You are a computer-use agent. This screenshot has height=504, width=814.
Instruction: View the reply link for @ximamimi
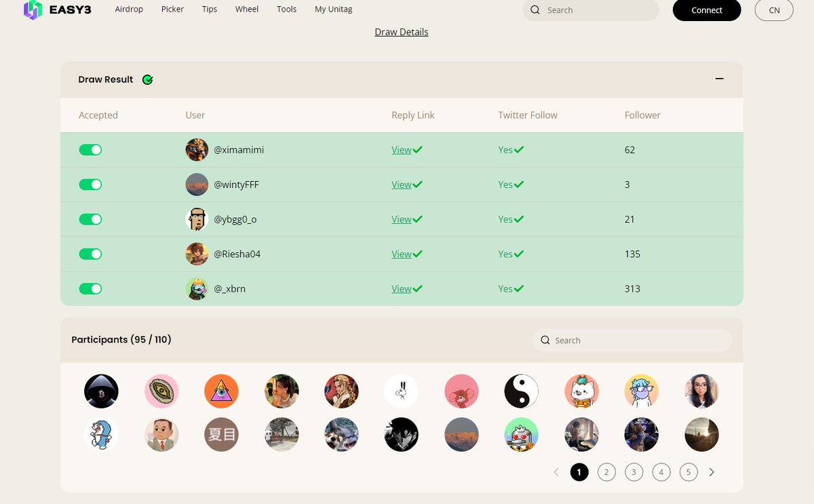point(402,150)
